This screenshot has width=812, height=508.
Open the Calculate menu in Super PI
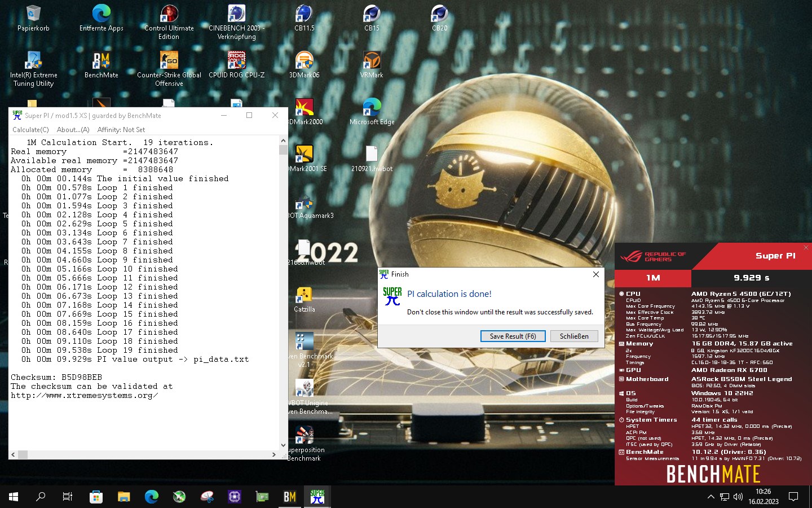(x=30, y=130)
